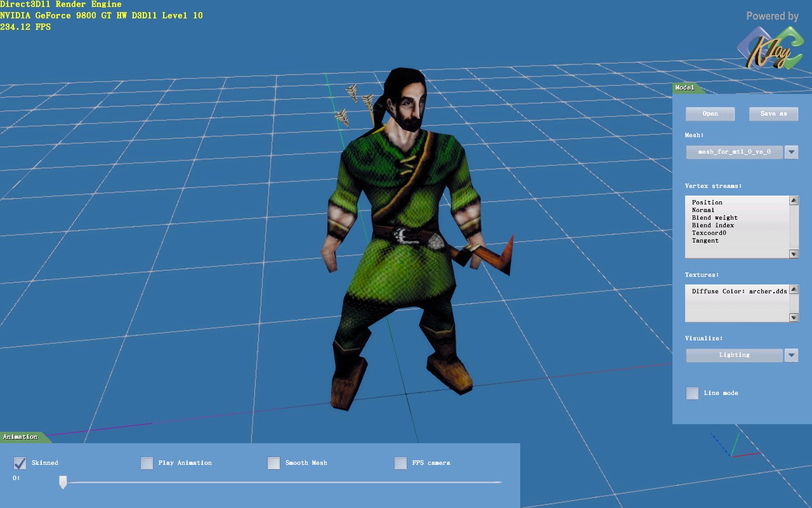Switch to the Model tab

(x=685, y=88)
